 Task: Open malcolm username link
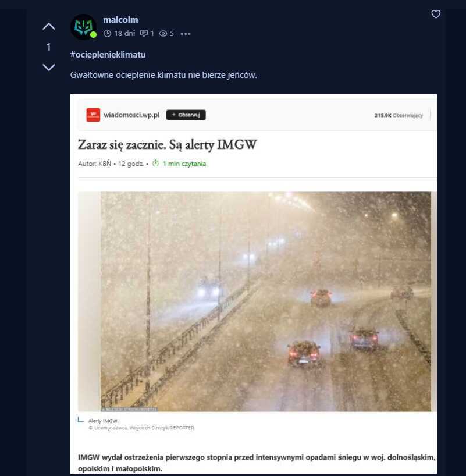pyautogui.click(x=120, y=20)
